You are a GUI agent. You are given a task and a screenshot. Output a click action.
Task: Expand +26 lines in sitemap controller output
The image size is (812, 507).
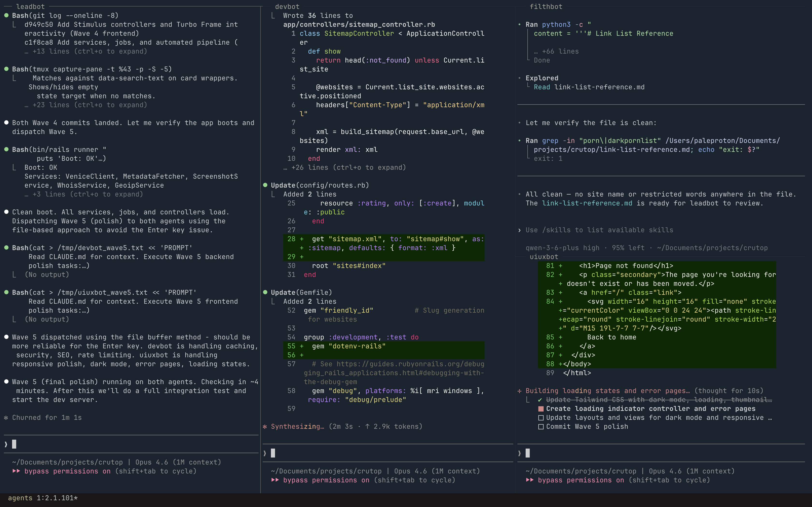coord(345,167)
